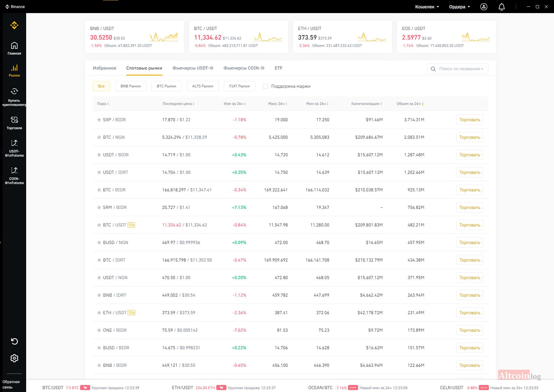Click the refresh icon in sidebar
The image size is (554, 392).
click(14, 341)
